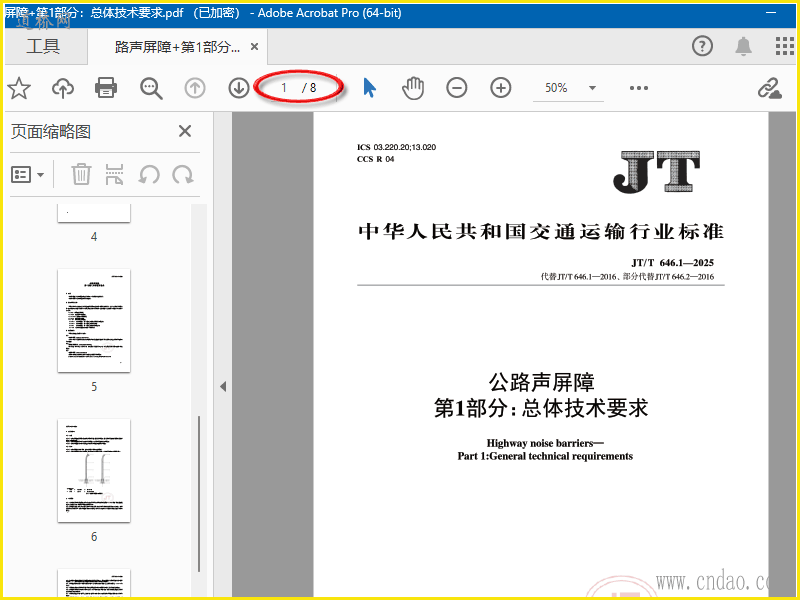Viewport: 800px width, 600px height.
Task: Open the notifications bell
Action: pos(743,46)
